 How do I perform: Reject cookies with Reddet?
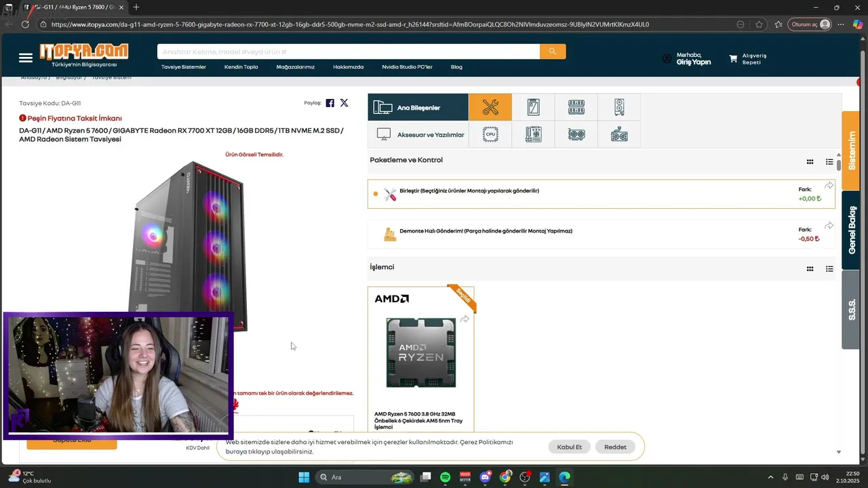click(x=615, y=447)
